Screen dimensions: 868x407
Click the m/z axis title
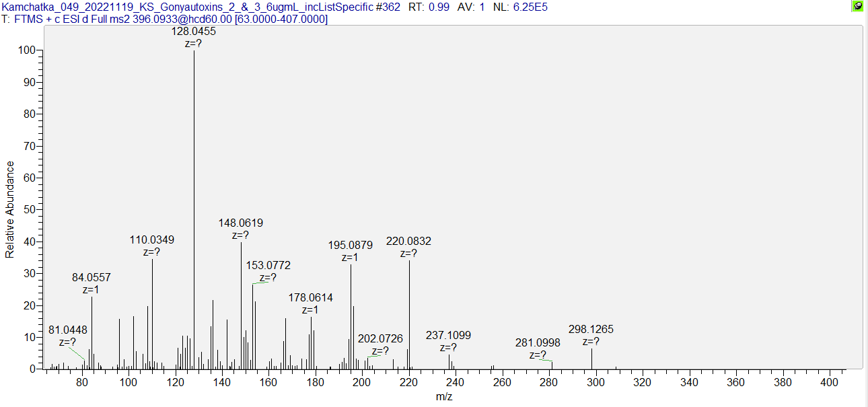[x=444, y=396]
